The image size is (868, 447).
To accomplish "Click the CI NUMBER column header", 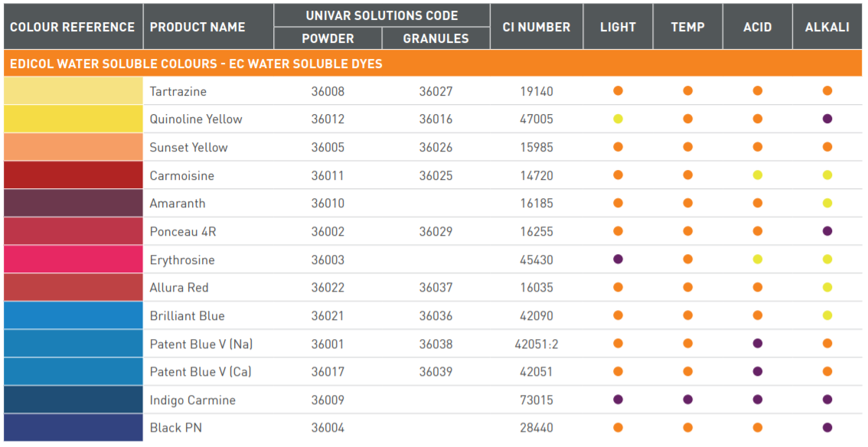I will [537, 27].
